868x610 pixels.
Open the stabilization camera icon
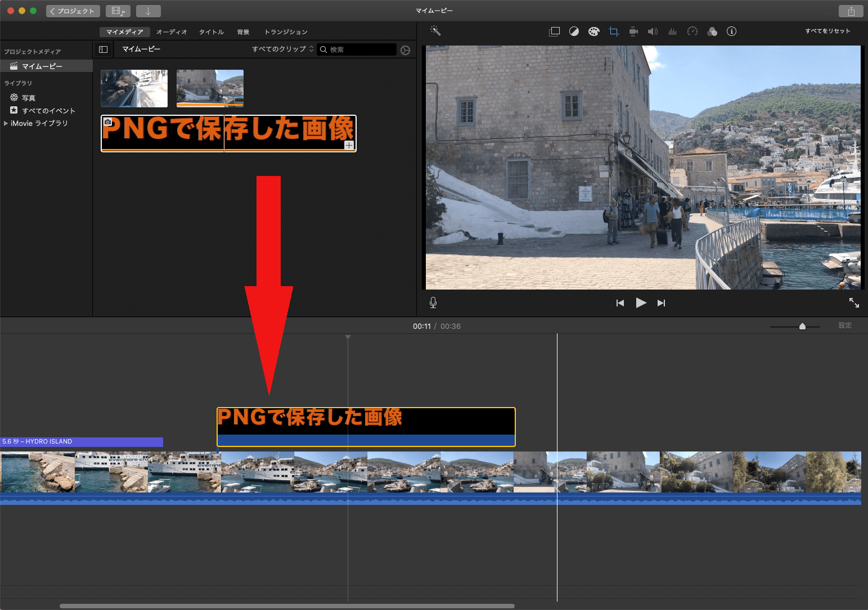(x=633, y=31)
